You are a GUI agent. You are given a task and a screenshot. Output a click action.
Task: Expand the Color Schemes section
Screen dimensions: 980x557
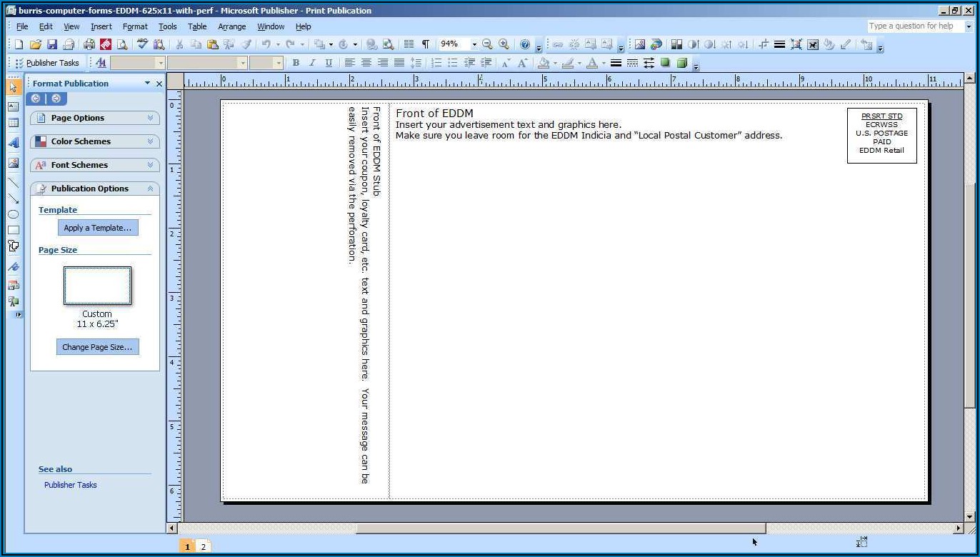point(94,141)
